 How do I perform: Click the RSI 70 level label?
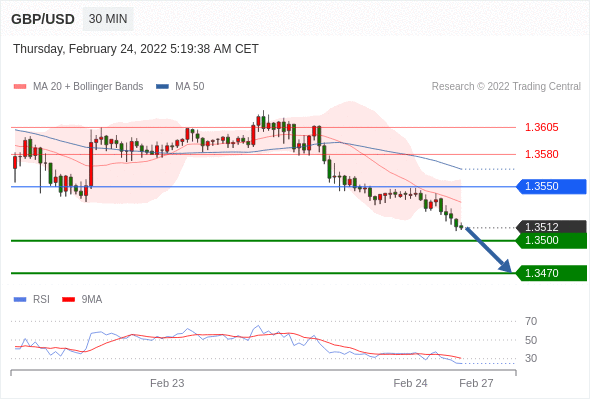[531, 321]
